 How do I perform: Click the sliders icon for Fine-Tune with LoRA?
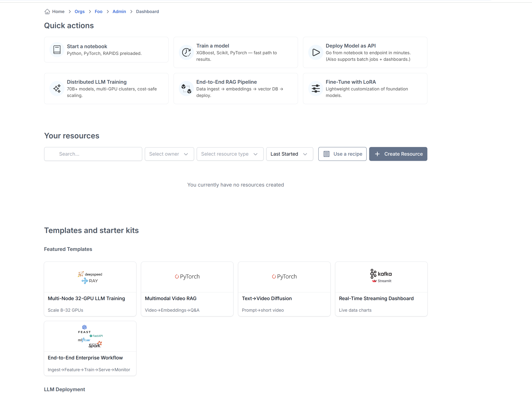pos(316,89)
